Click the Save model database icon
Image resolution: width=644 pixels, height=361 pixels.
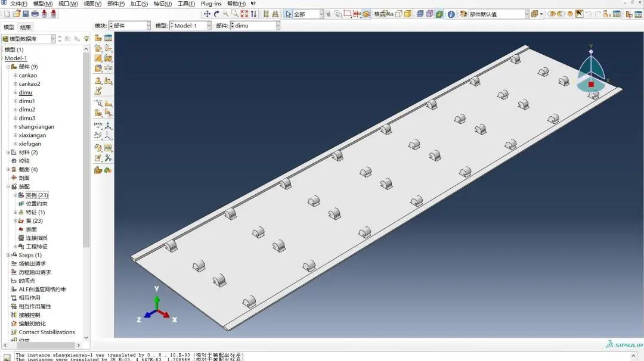coord(26,14)
